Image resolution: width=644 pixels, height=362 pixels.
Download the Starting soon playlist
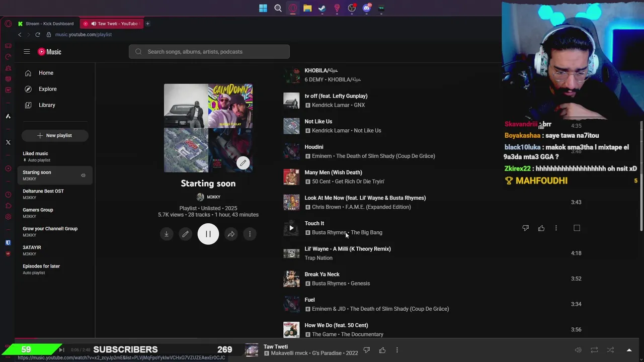point(167,234)
